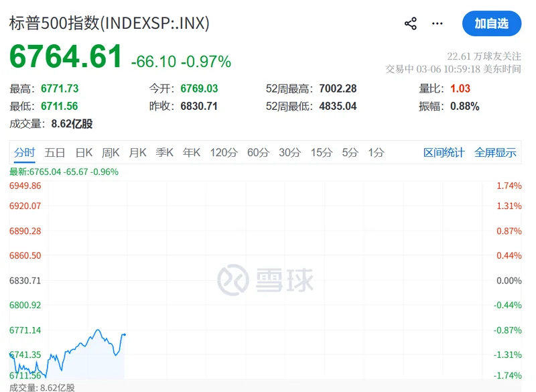Image resolution: width=536 pixels, height=392 pixels.
Task: Select the 120分 interval tab
Action: pyautogui.click(x=224, y=152)
